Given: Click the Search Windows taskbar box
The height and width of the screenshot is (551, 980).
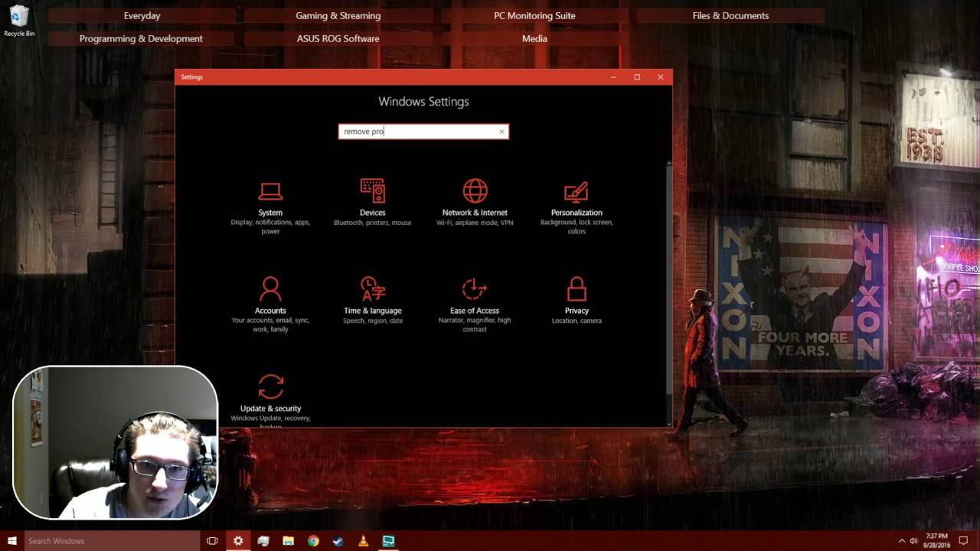Looking at the screenshot, I should coord(112,541).
